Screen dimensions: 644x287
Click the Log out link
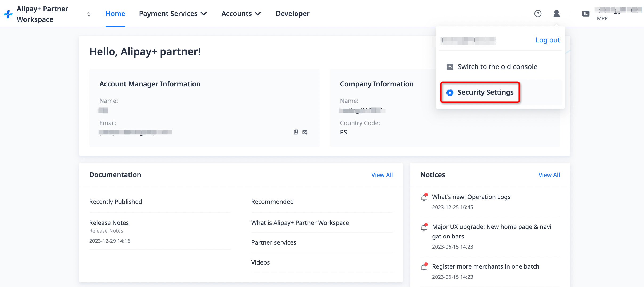pyautogui.click(x=548, y=40)
